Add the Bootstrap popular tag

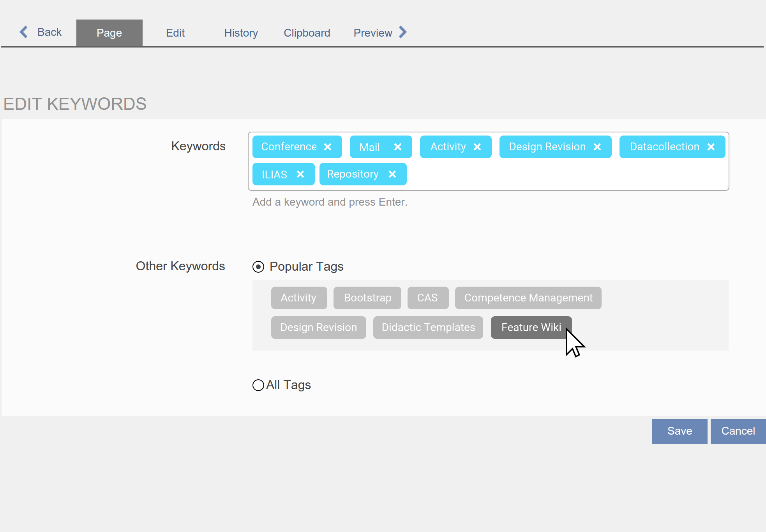point(367,298)
